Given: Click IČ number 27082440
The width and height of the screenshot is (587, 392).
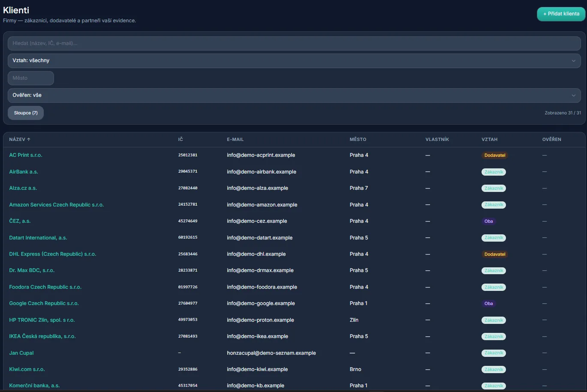Looking at the screenshot, I should pyautogui.click(x=188, y=188).
